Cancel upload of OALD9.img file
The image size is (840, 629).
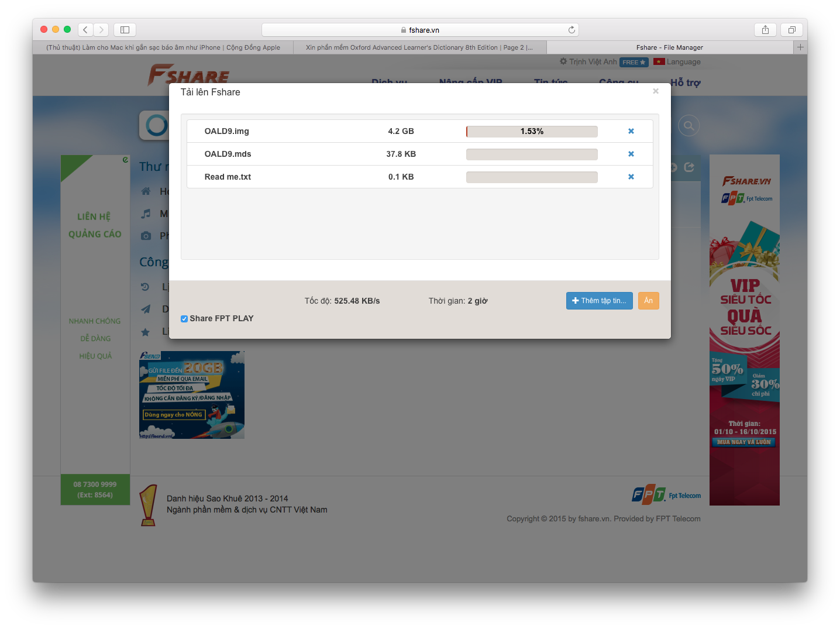tap(631, 131)
